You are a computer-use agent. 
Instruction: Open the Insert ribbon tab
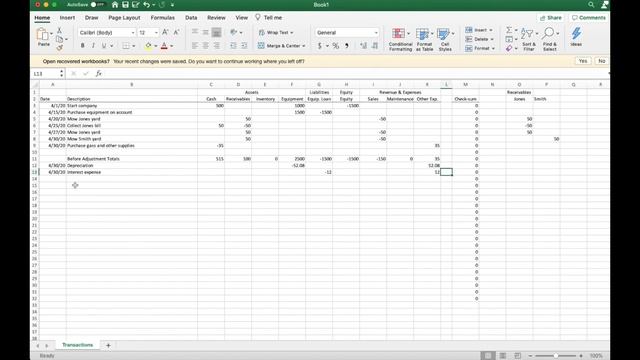(67, 18)
